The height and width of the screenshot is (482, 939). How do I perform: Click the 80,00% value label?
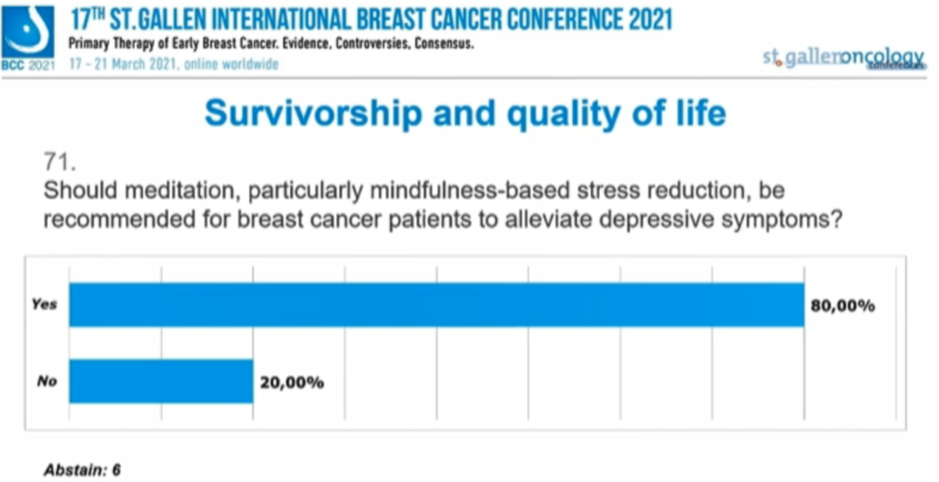pyautogui.click(x=842, y=306)
